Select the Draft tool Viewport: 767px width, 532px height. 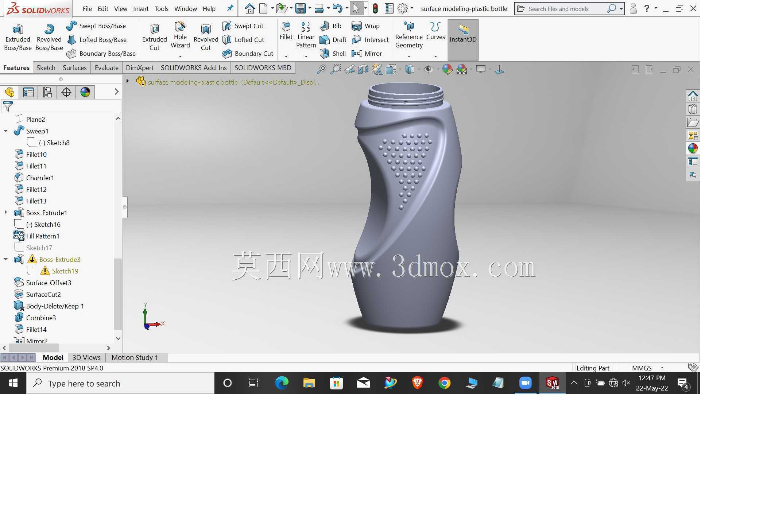coord(333,40)
